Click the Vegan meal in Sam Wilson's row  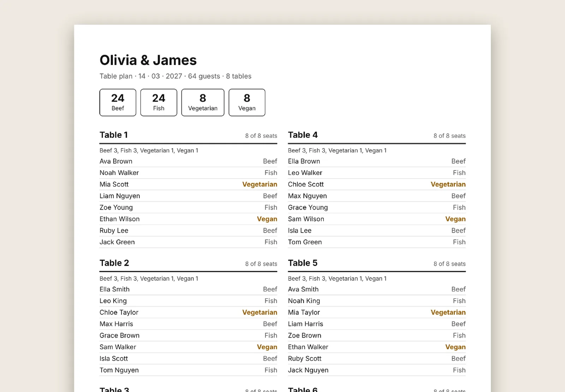pyautogui.click(x=456, y=219)
